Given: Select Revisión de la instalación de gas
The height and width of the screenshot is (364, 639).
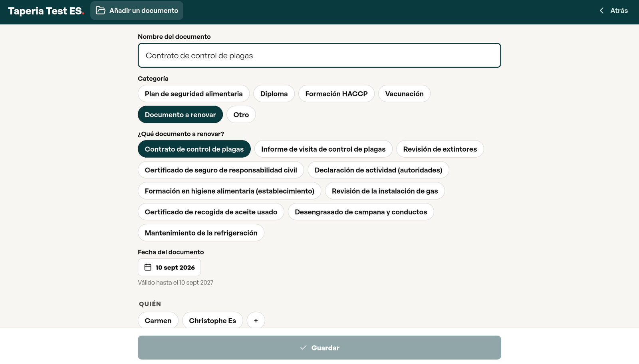Looking at the screenshot, I should click(x=385, y=191).
